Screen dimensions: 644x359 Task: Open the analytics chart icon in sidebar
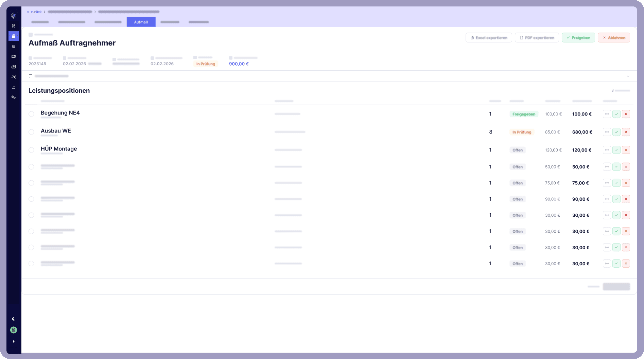click(x=14, y=87)
